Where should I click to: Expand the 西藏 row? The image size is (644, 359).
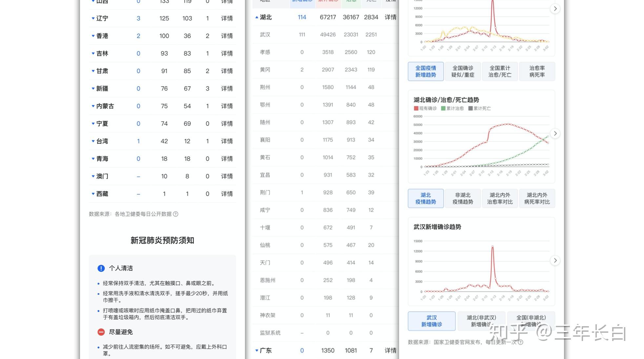93,194
